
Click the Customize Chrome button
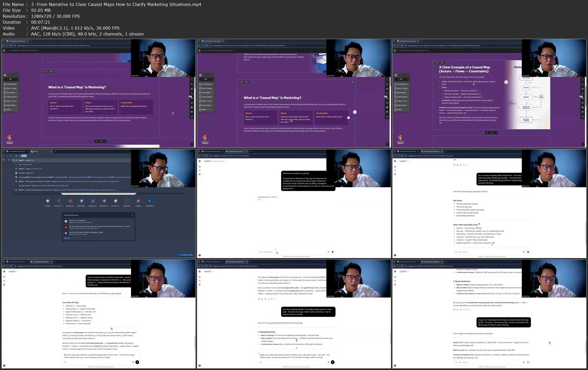pos(186,255)
